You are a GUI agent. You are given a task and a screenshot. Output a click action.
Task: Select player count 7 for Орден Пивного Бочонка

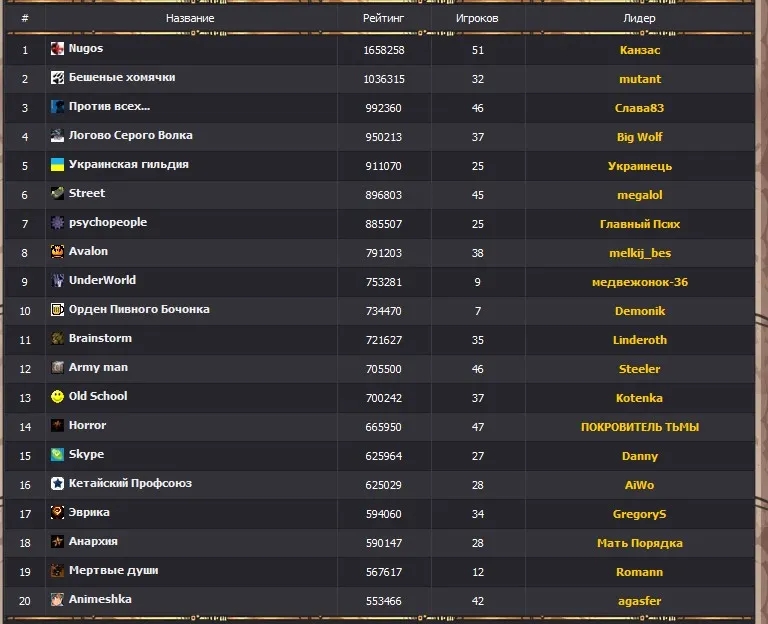click(478, 311)
